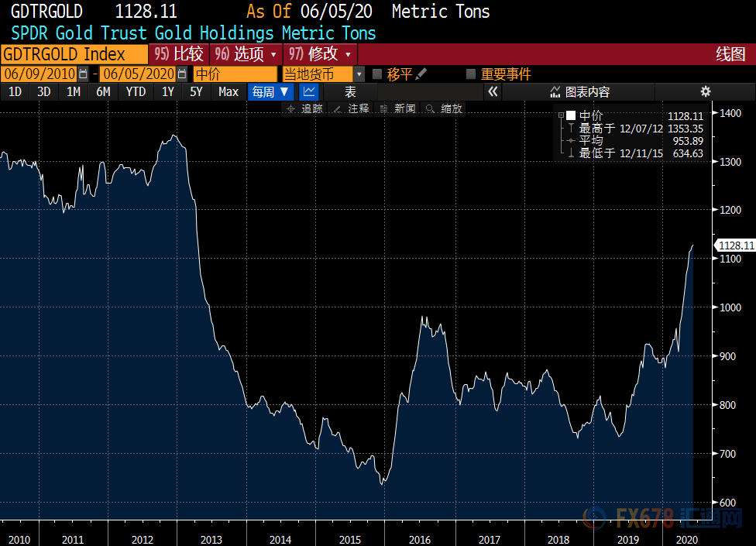Select the 5Y range tab
756x546 pixels.
pyautogui.click(x=196, y=91)
